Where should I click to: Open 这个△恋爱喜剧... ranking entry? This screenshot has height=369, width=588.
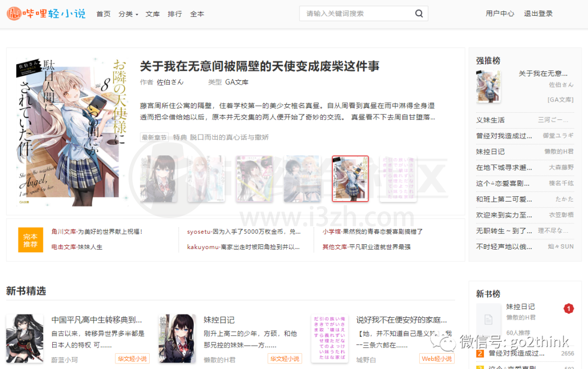tap(503, 184)
